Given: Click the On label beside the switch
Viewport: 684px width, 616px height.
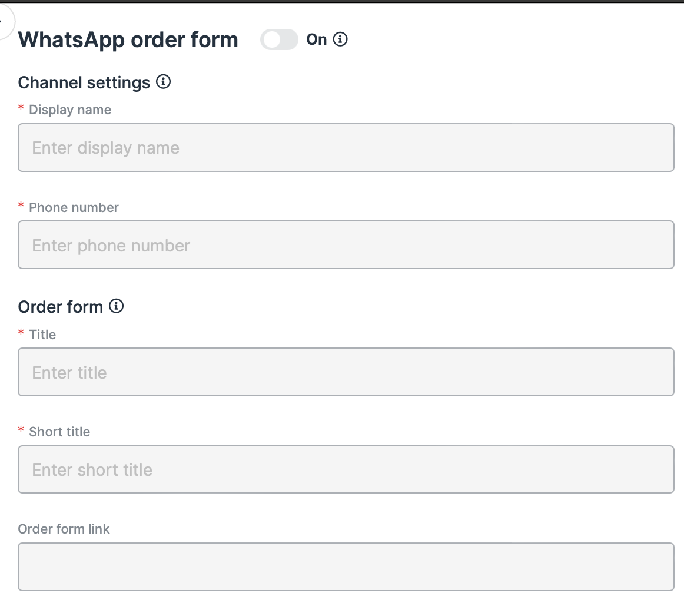Looking at the screenshot, I should (317, 39).
